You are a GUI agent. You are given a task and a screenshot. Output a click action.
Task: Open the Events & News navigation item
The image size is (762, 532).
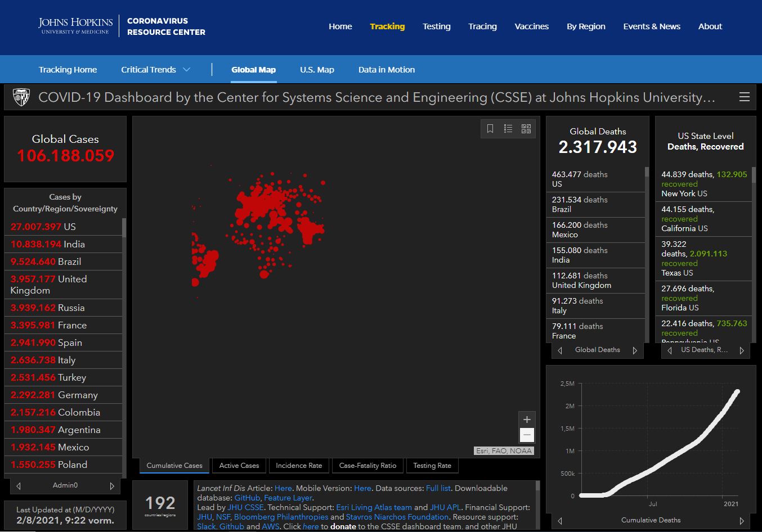652,26
